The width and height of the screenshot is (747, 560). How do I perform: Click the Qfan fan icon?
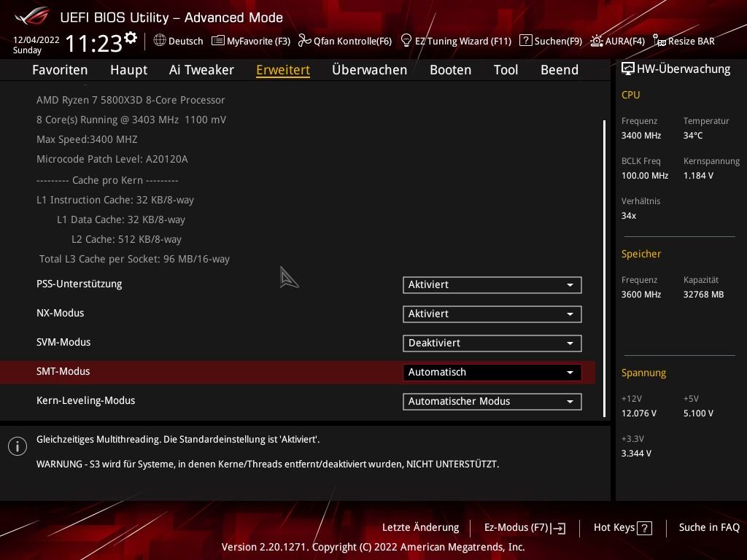[x=304, y=41]
